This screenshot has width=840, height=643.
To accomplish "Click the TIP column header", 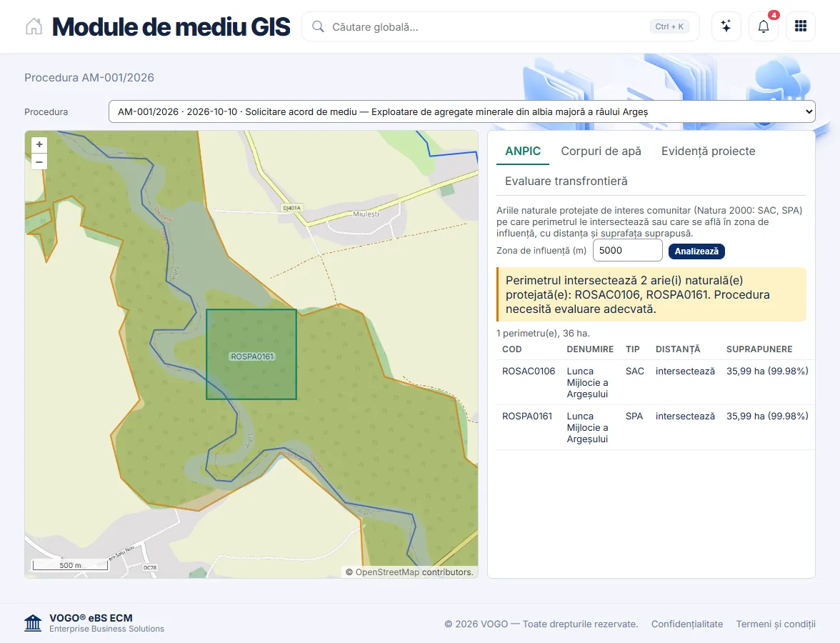I will pos(633,349).
